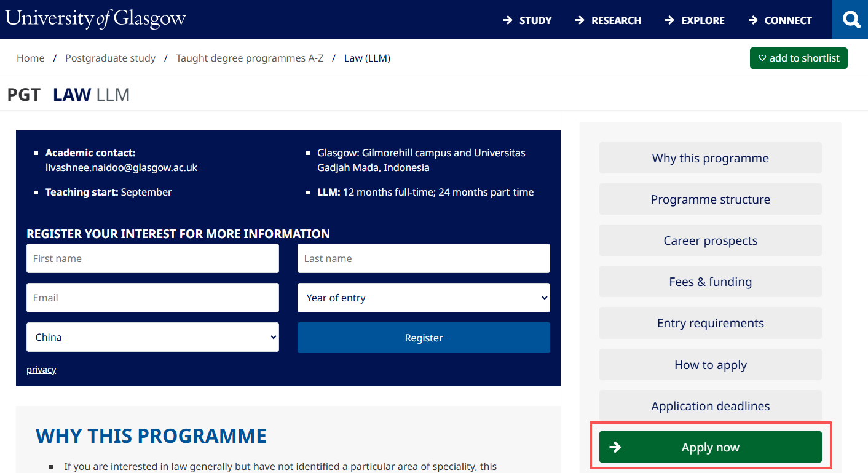Expand the Year of entry dropdown
868x473 pixels.
424,298
